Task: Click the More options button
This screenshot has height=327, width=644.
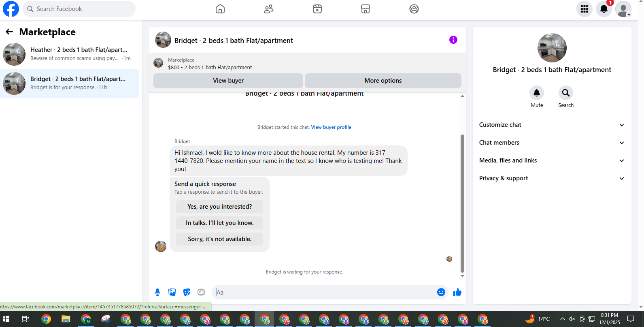Action: (x=383, y=81)
